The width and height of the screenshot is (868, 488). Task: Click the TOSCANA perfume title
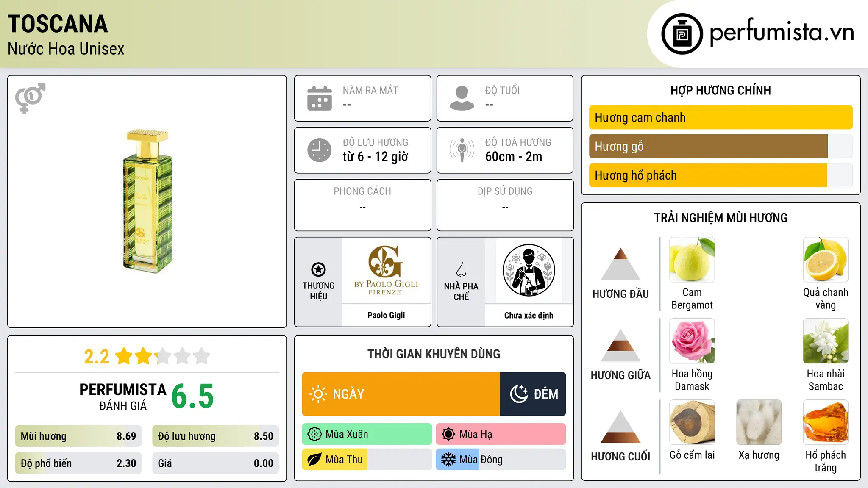click(x=58, y=24)
